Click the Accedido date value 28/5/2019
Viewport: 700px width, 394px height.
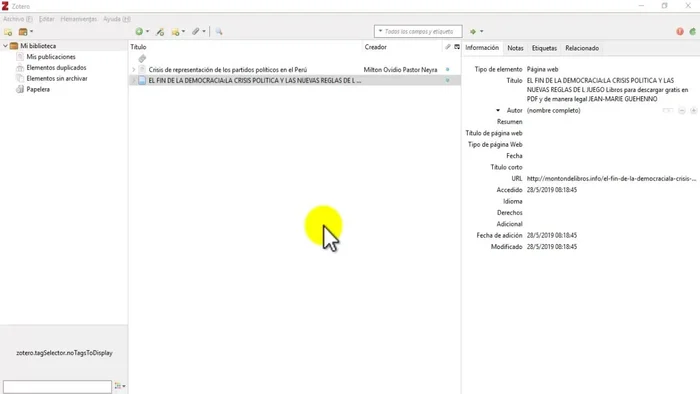tap(552, 190)
